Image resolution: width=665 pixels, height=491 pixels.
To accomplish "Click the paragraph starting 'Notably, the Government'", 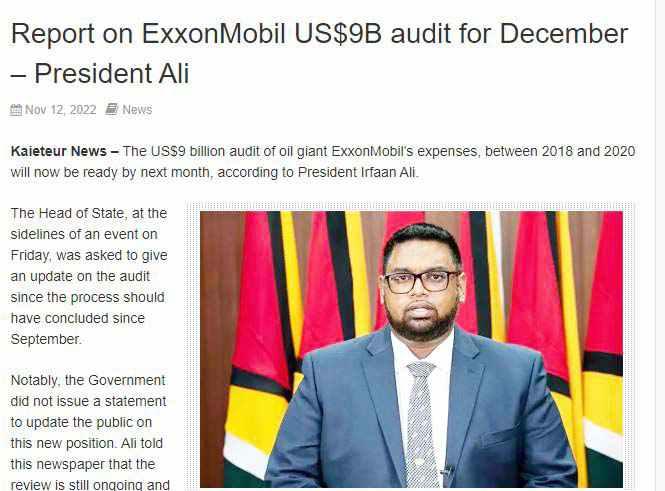I will [x=89, y=432].
